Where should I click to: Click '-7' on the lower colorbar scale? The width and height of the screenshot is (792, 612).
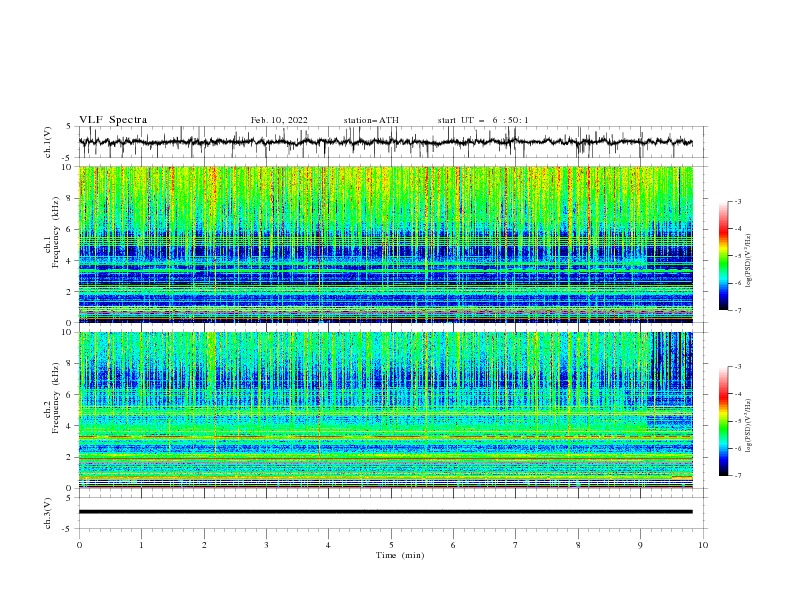[737, 476]
